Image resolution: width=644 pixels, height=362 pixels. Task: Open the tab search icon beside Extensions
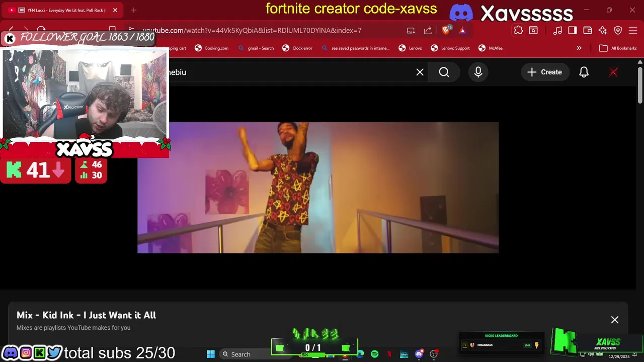pos(533,30)
